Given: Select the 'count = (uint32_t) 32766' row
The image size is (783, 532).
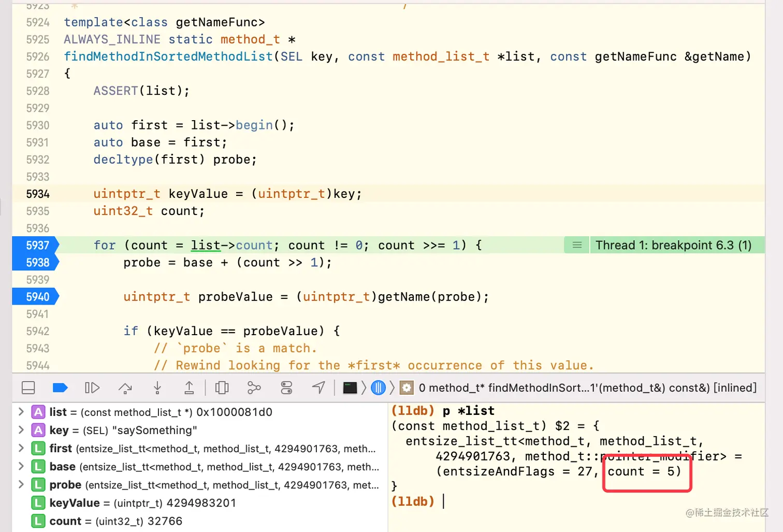Looking at the screenshot, I should point(200,521).
